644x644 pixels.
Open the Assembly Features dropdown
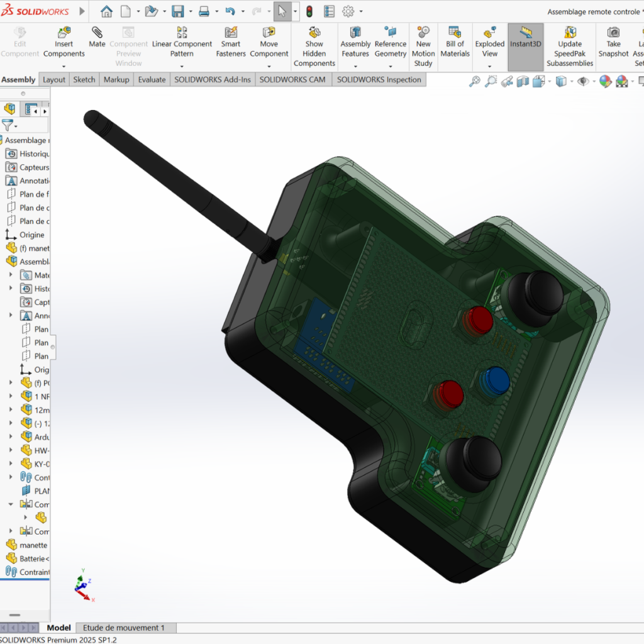pos(356,66)
